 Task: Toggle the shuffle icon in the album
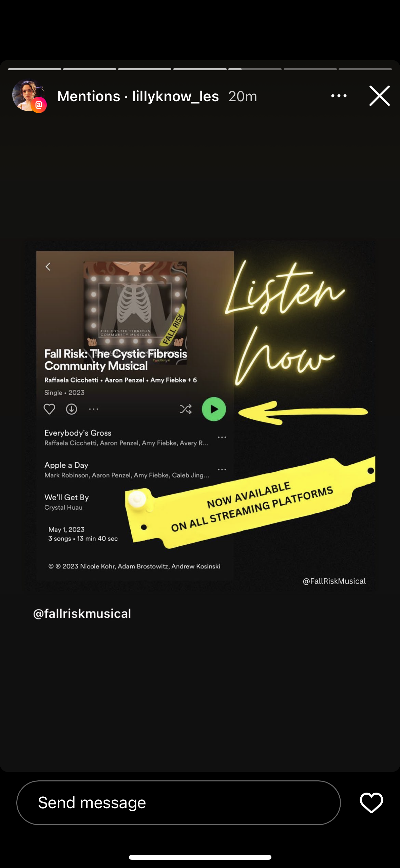186,409
